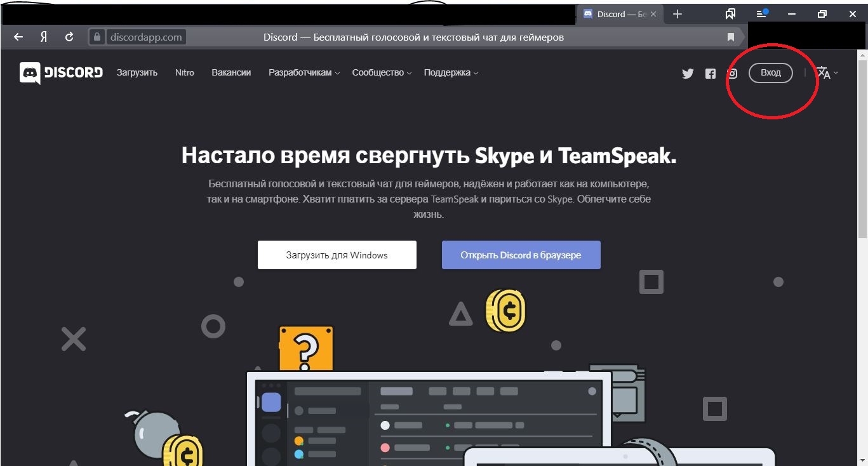Bookmark the page using address bar bookmark icon

[730, 37]
